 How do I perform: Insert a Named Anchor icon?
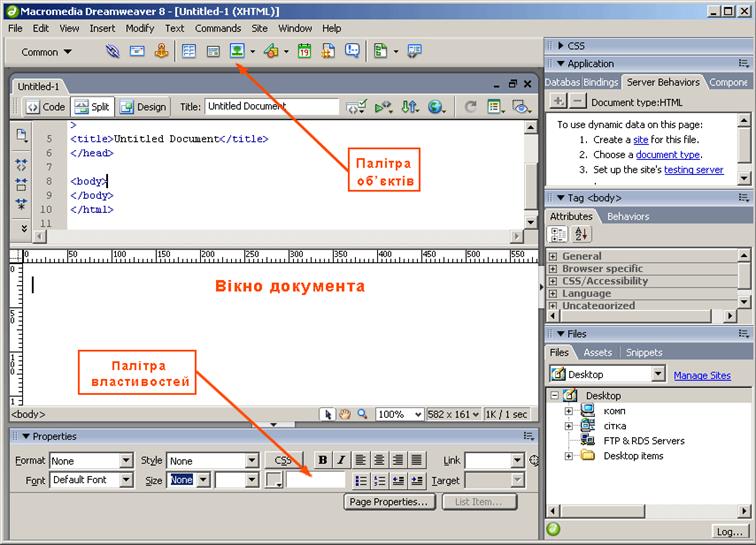tap(162, 51)
